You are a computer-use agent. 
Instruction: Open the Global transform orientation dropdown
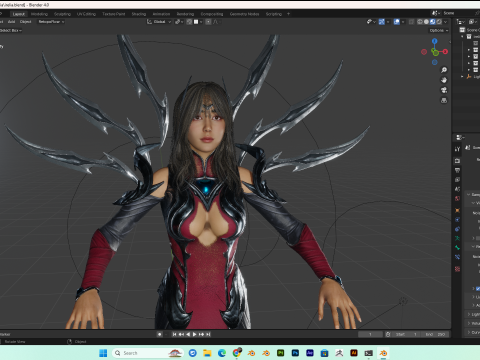(159, 22)
